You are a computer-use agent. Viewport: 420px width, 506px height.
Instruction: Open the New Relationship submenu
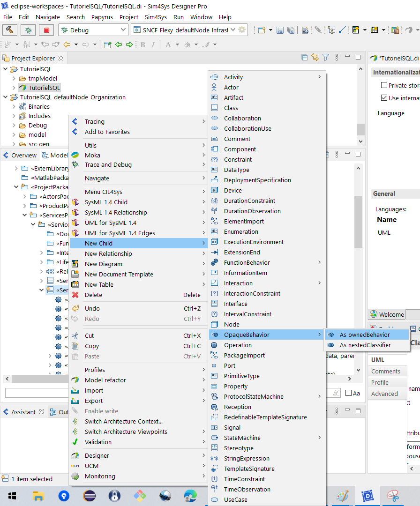click(x=138, y=253)
